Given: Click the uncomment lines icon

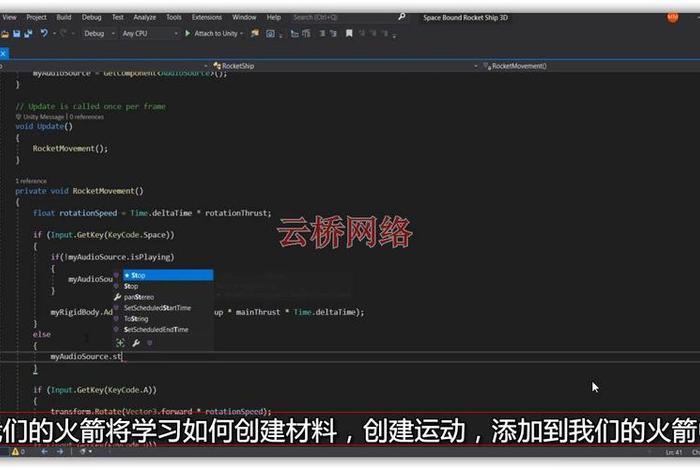Looking at the screenshot, I should coord(333,33).
